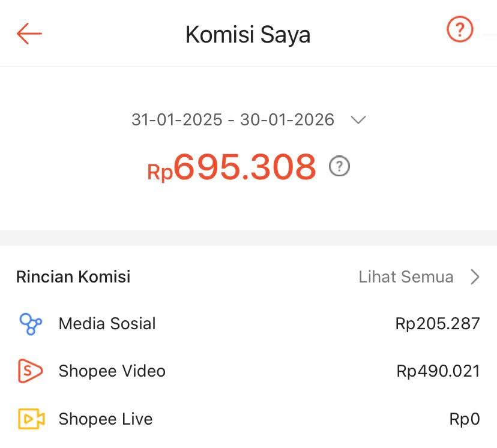Screen dimensions: 497x448
Task: Open Lihat Semua to view all commissions
Action: [406, 277]
